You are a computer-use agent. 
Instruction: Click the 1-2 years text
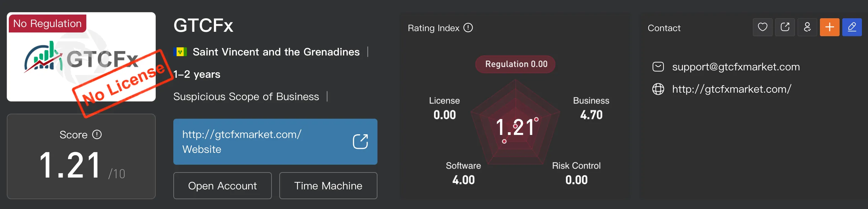[x=197, y=74]
